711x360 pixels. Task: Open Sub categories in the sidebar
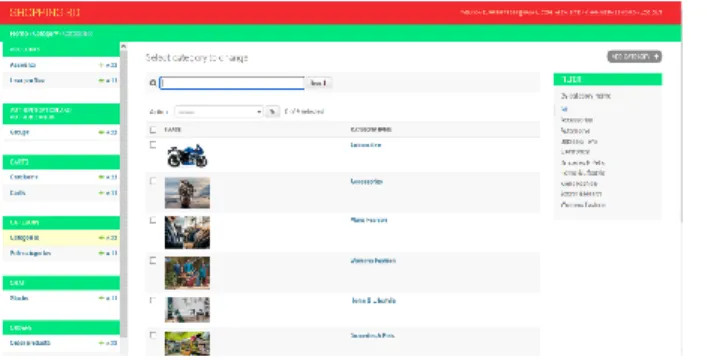(x=30, y=253)
